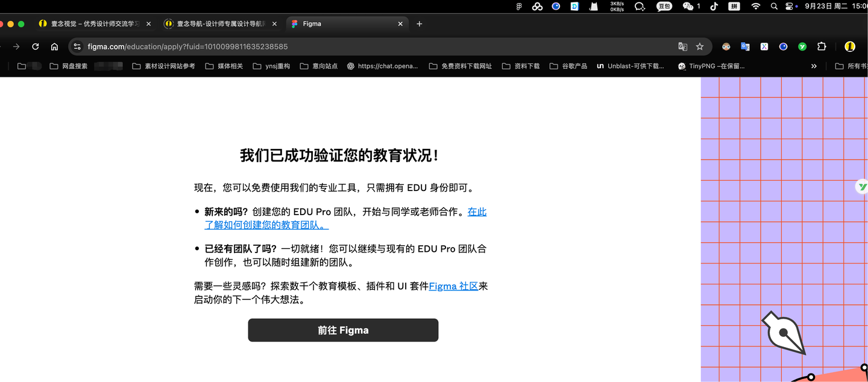The width and height of the screenshot is (868, 382).
Task: Open the 免费资料下载网址 bookmark folder
Action: [461, 66]
